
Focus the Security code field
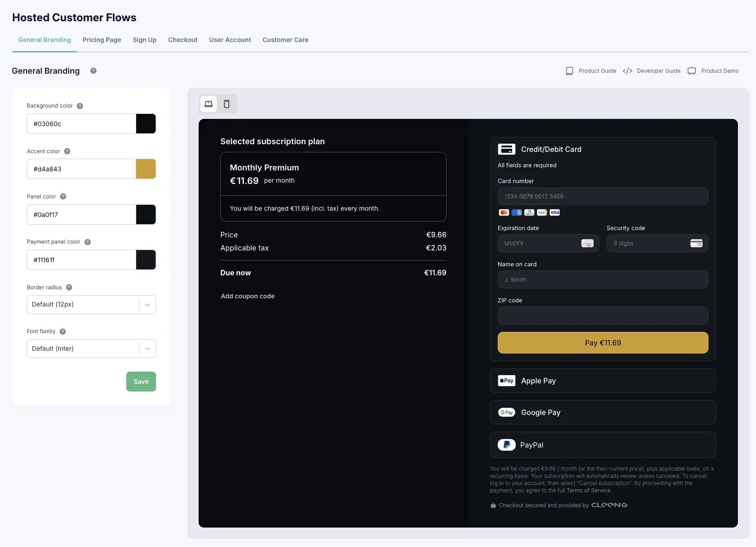657,243
